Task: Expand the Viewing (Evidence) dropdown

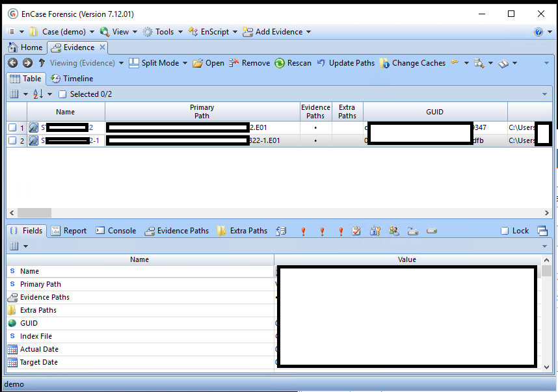Action: (x=121, y=63)
